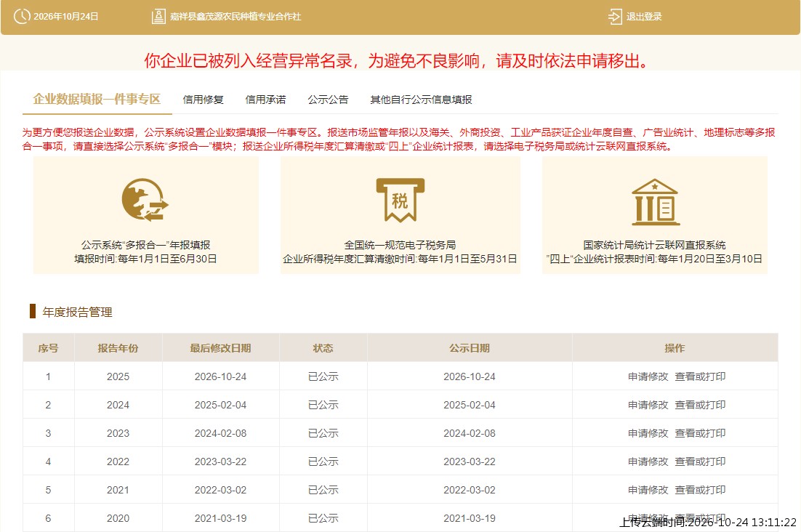The width and height of the screenshot is (801, 532).
Task: Click the enterprise name 嘉祥县鑫茂源农民种植专业合作社
Action: [236, 16]
